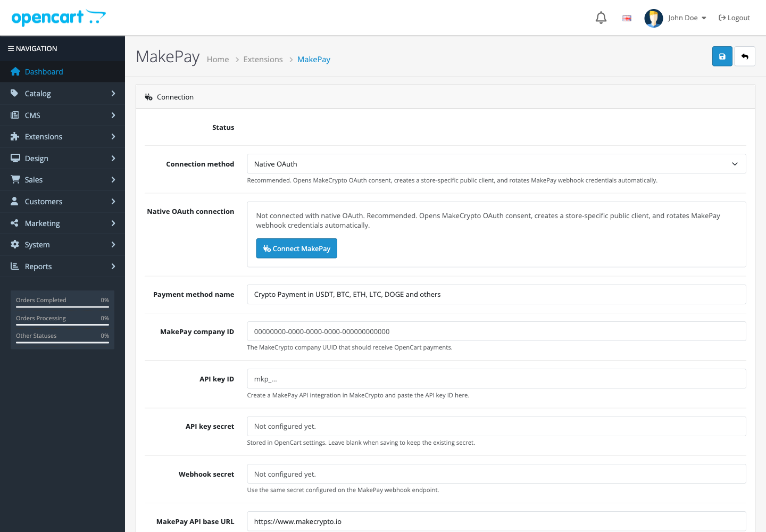
Task: Click the Sales shopping-cart icon
Action: click(x=15, y=180)
